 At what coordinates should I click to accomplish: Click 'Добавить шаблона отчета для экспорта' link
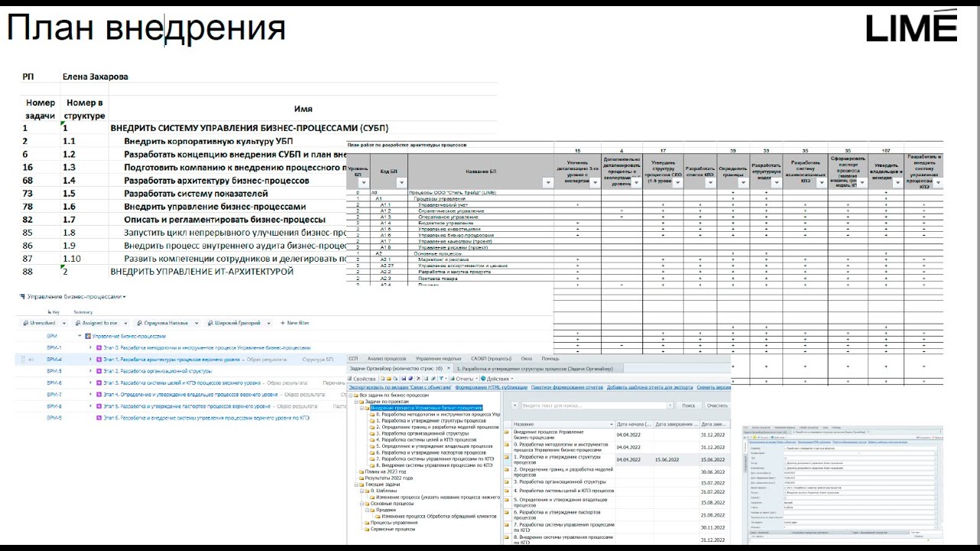(651, 387)
